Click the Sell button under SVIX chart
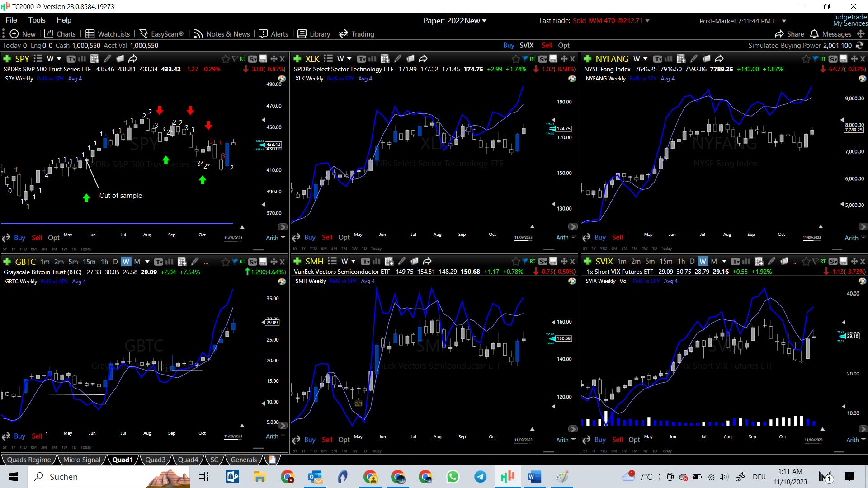This screenshot has height=488, width=868. pyautogui.click(x=617, y=440)
